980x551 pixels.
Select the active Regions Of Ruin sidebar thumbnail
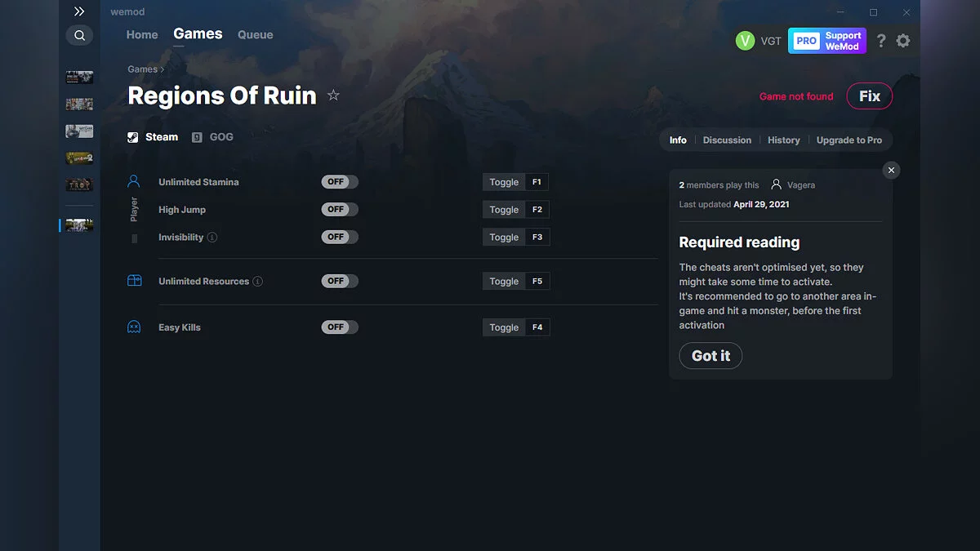point(79,225)
